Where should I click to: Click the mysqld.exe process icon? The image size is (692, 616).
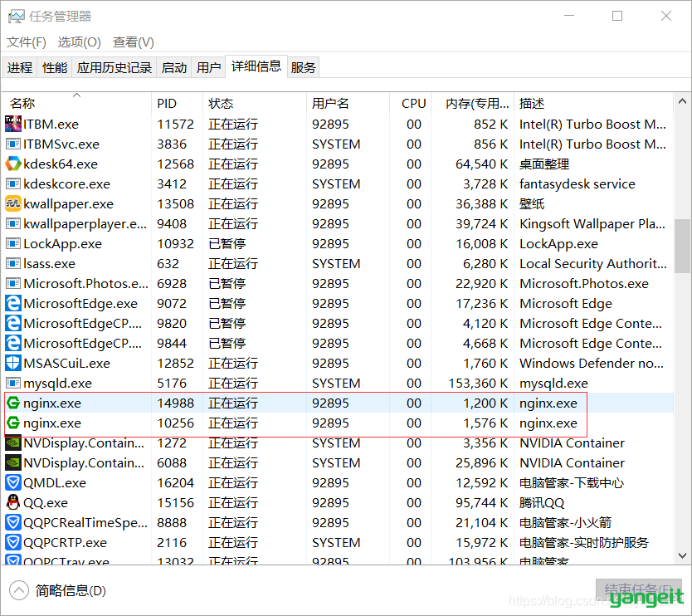(x=12, y=383)
